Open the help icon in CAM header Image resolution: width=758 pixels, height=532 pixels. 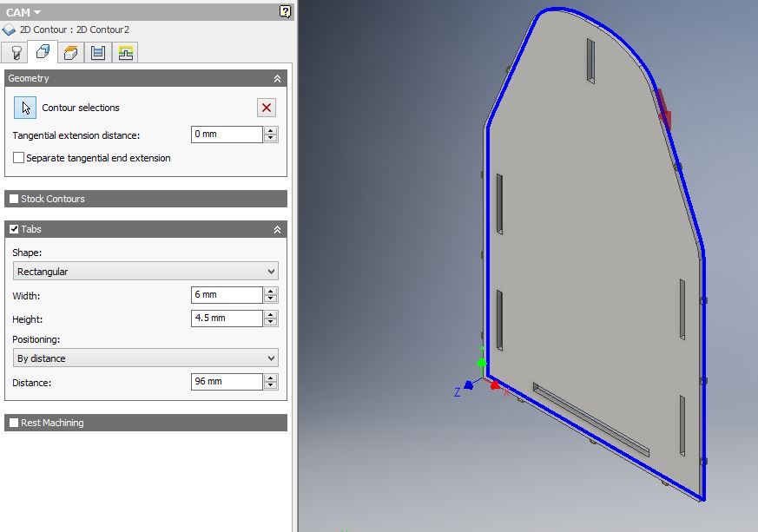pos(285,11)
